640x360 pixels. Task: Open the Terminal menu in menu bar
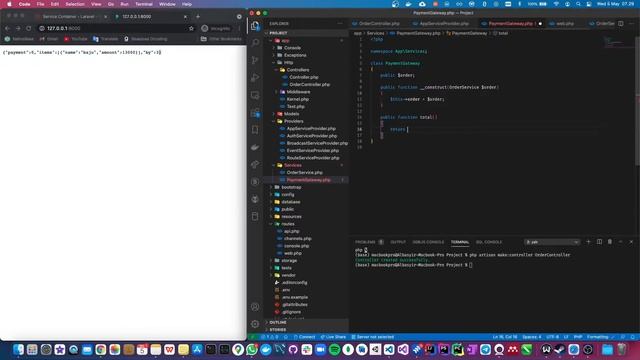[x=144, y=4]
